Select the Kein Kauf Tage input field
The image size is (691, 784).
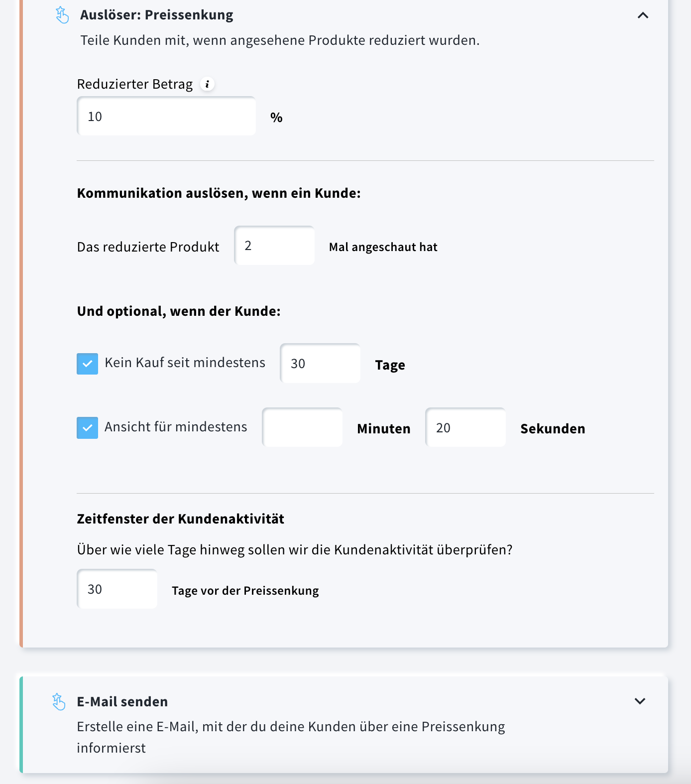(x=320, y=364)
